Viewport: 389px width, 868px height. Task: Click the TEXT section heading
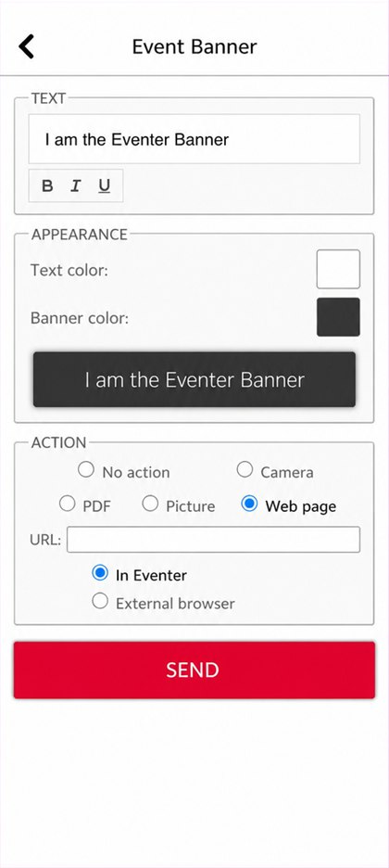click(48, 98)
